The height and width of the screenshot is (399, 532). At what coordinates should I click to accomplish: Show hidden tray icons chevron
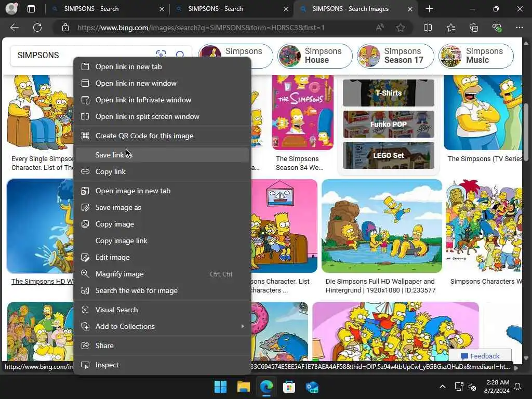[443, 387]
